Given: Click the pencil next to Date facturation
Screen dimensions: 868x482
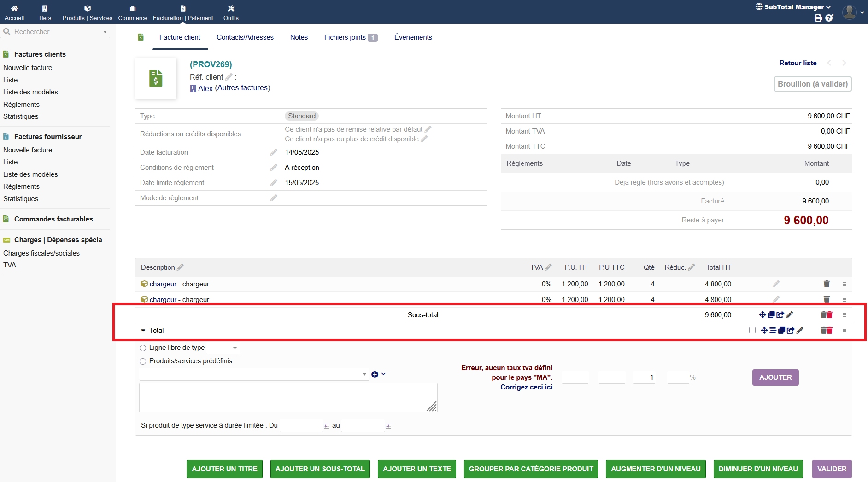Looking at the screenshot, I should 274,152.
